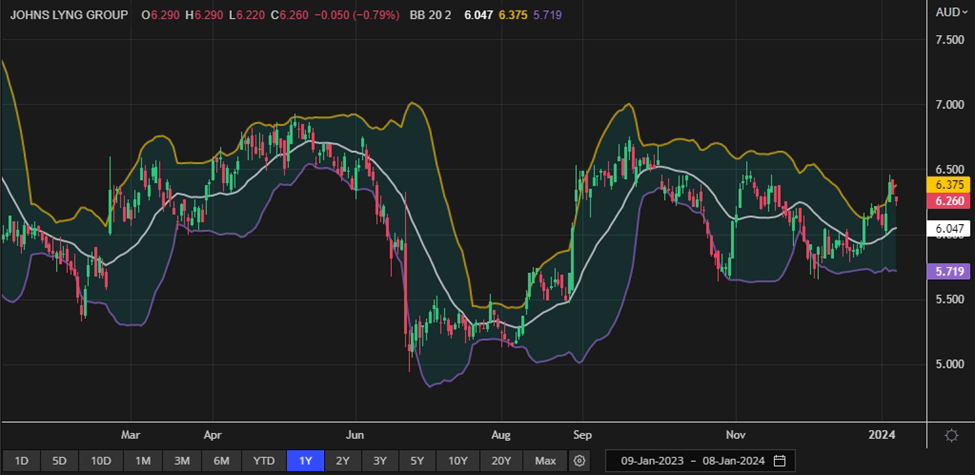Screen dimensions: 975x475
Task: Select the 10Y time range
Action: click(x=457, y=461)
